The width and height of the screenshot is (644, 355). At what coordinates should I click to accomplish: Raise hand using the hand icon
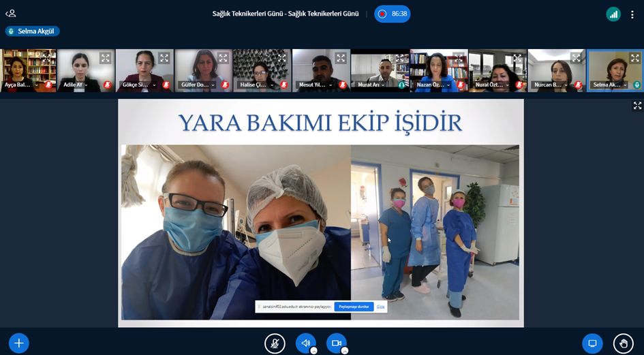tap(623, 343)
